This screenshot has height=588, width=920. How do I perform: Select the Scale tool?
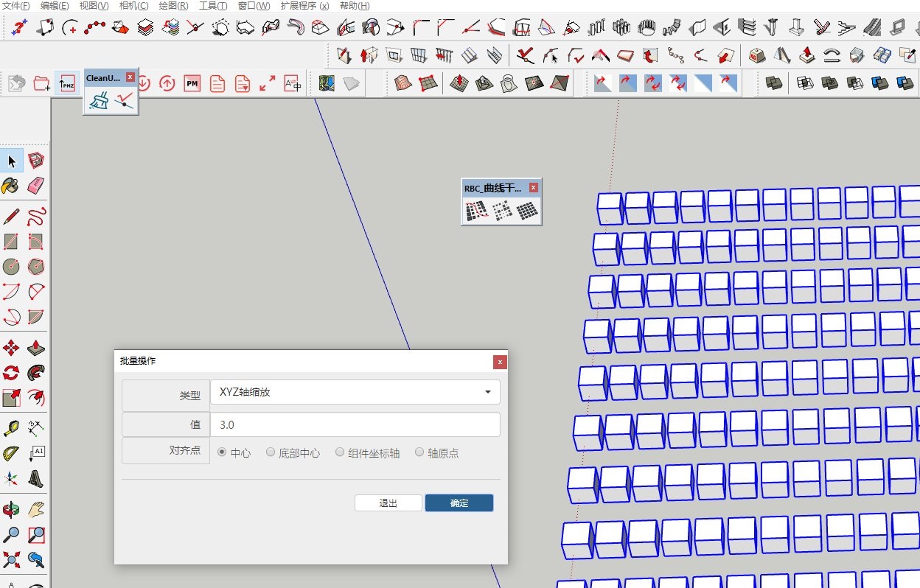pos(11,398)
